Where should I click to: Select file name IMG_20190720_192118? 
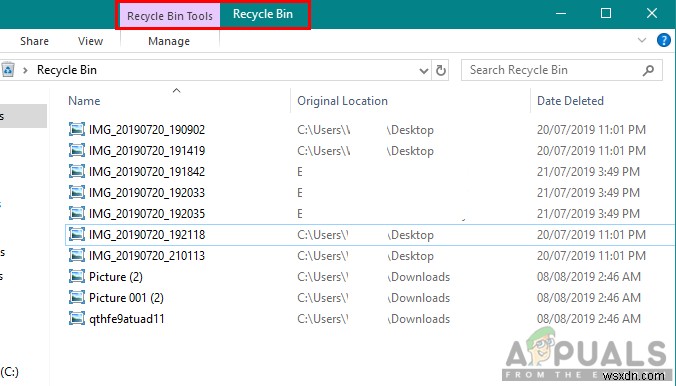click(147, 235)
